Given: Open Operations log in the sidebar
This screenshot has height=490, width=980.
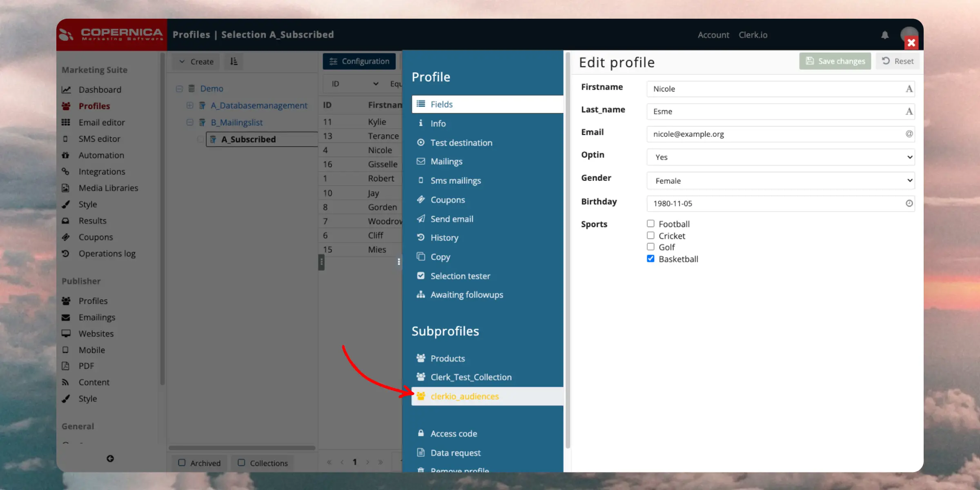Looking at the screenshot, I should 107,254.
